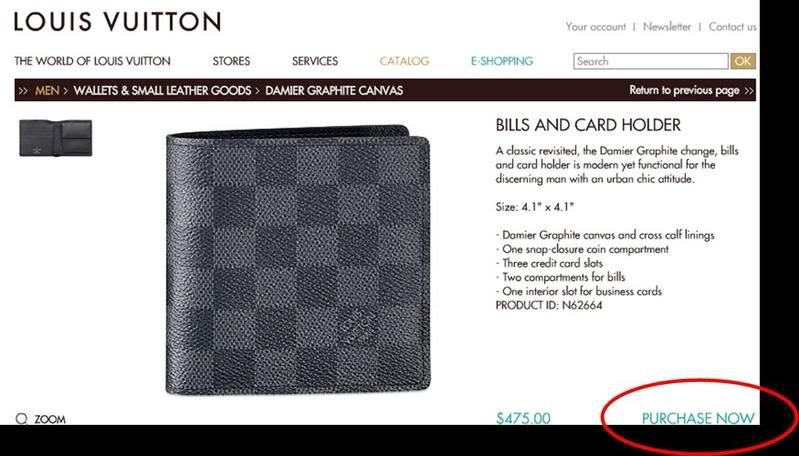Open the Newsletter link
This screenshot has width=799, height=456.
tap(667, 26)
